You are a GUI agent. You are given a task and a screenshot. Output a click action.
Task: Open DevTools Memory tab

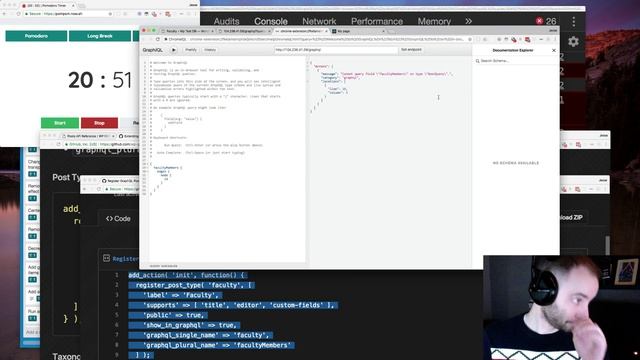(x=434, y=21)
